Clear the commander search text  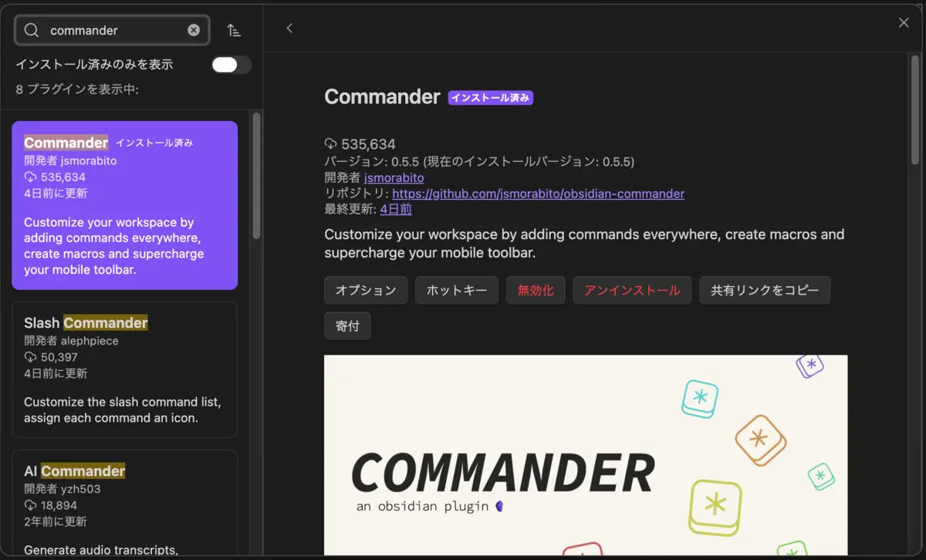pos(194,30)
